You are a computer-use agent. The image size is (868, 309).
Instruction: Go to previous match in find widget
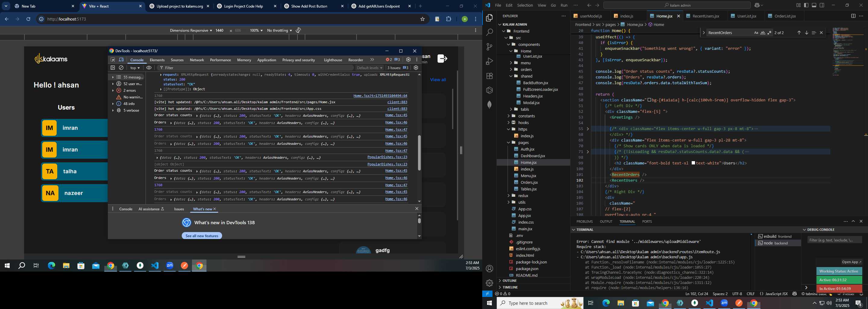(799, 33)
